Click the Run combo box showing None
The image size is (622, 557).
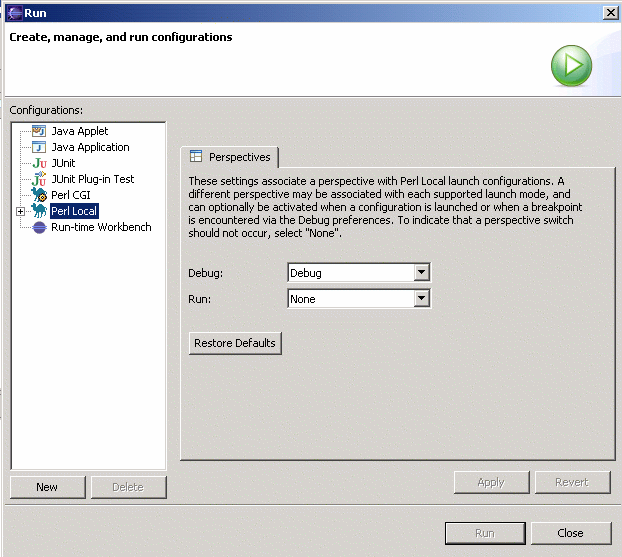351,299
